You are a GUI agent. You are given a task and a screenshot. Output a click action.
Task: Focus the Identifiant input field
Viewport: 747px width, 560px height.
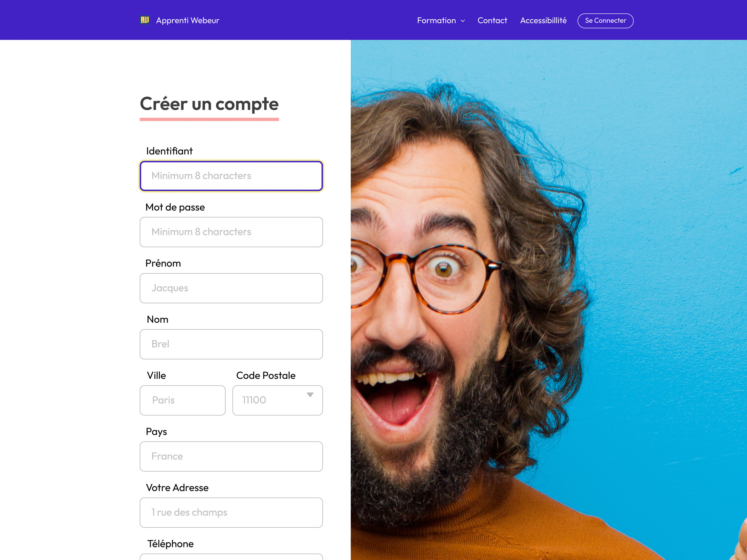click(231, 176)
